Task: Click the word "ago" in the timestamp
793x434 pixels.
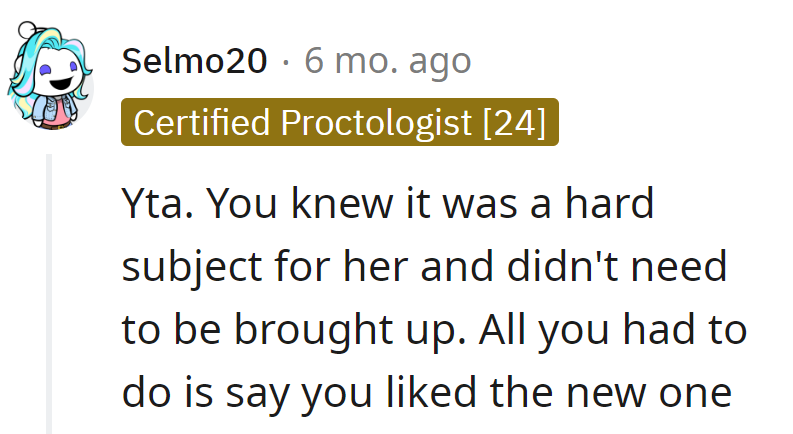Action: [438, 62]
